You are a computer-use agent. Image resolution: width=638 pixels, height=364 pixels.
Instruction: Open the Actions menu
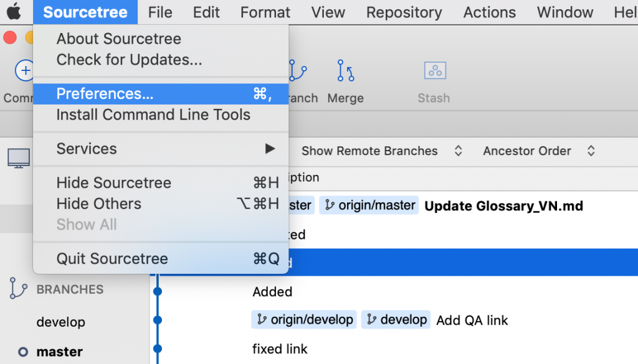(490, 12)
